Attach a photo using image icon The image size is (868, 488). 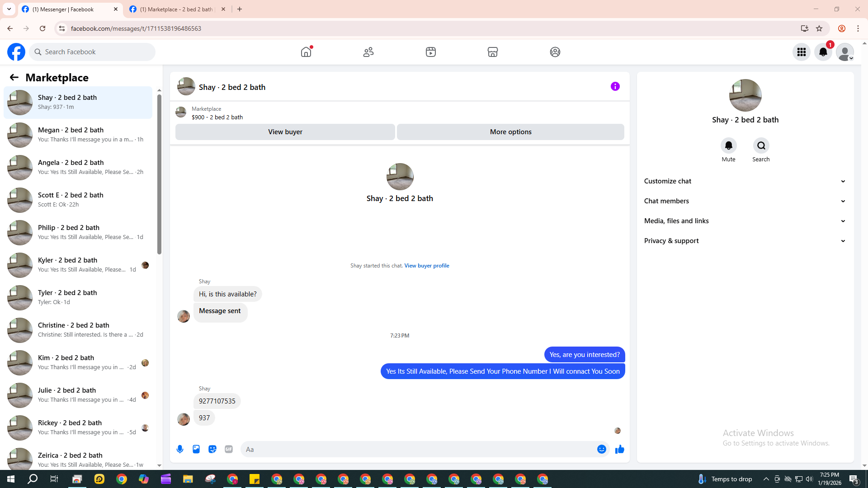(196, 449)
